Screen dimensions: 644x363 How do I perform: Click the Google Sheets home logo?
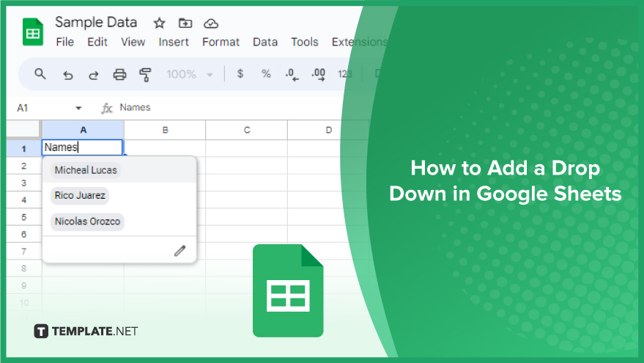point(33,32)
